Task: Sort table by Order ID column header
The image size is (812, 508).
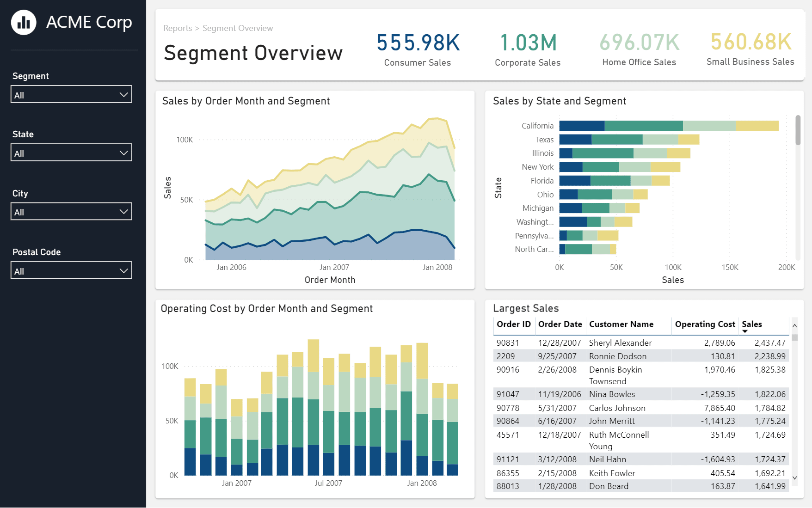Action: [513, 324]
